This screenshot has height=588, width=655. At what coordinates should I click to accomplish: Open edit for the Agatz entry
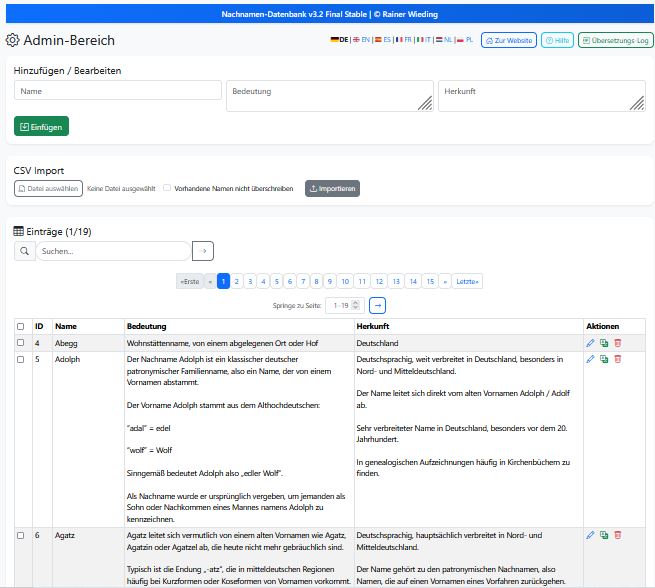(590, 535)
